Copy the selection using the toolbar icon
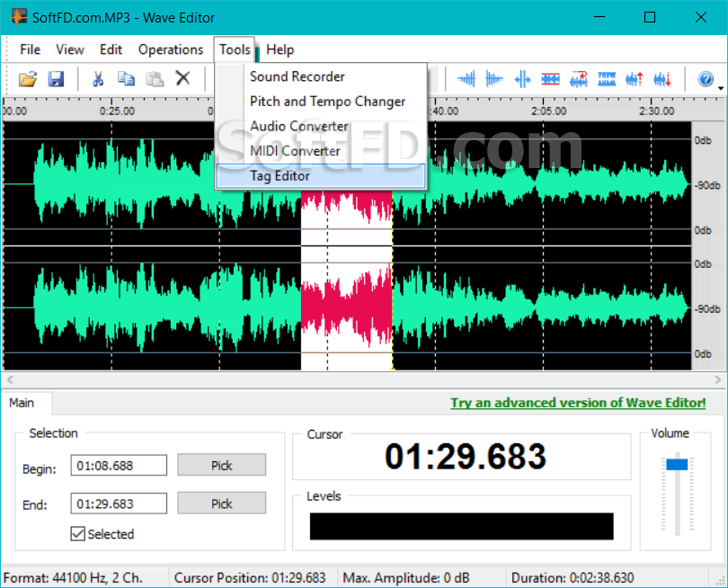This screenshot has height=588, width=728. tap(126, 79)
